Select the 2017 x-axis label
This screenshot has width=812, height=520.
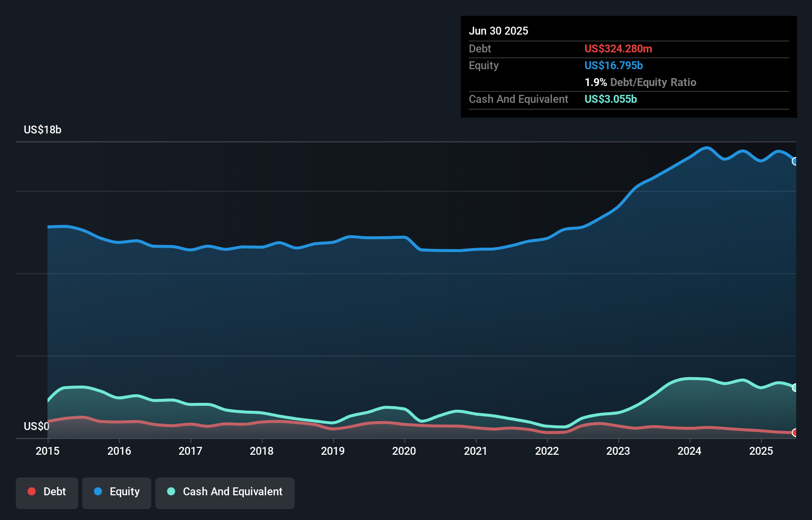[190, 451]
